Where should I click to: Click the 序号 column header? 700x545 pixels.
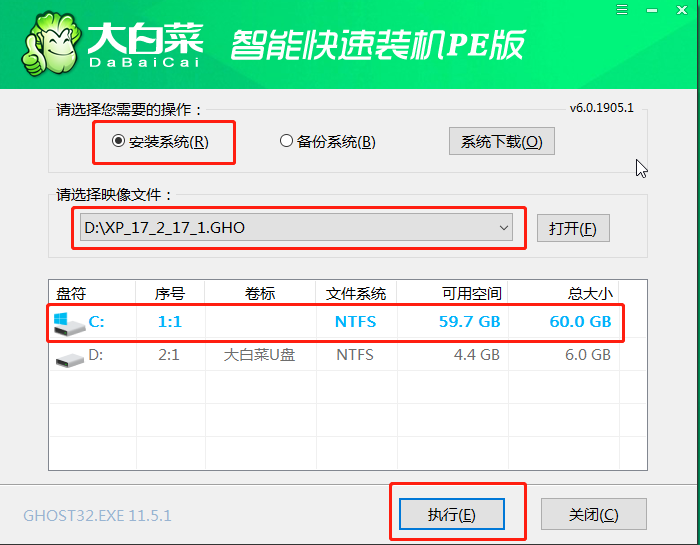click(x=170, y=294)
